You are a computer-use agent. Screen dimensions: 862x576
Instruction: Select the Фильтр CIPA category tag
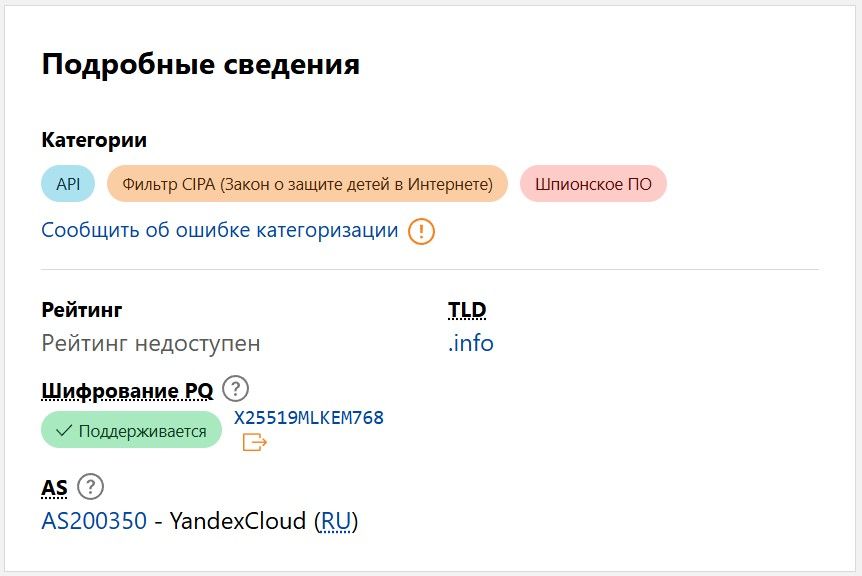tap(307, 184)
